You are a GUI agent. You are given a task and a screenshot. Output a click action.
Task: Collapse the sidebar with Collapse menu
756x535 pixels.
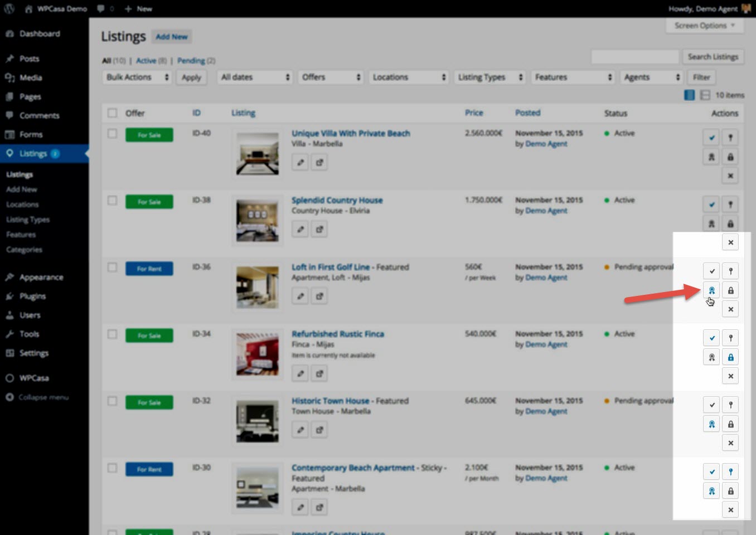[x=37, y=397]
